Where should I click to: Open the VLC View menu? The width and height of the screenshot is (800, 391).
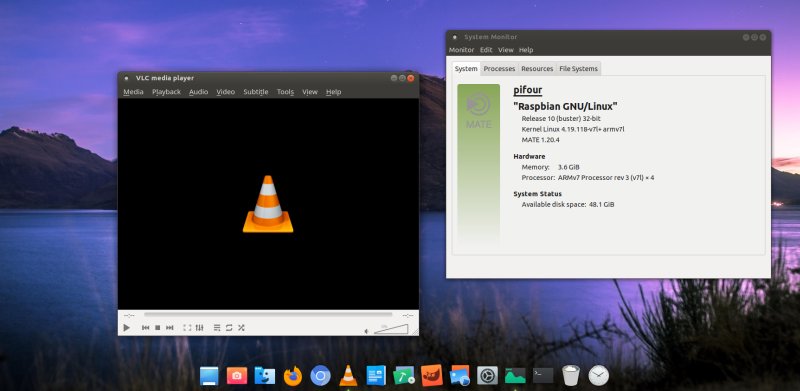tap(310, 92)
